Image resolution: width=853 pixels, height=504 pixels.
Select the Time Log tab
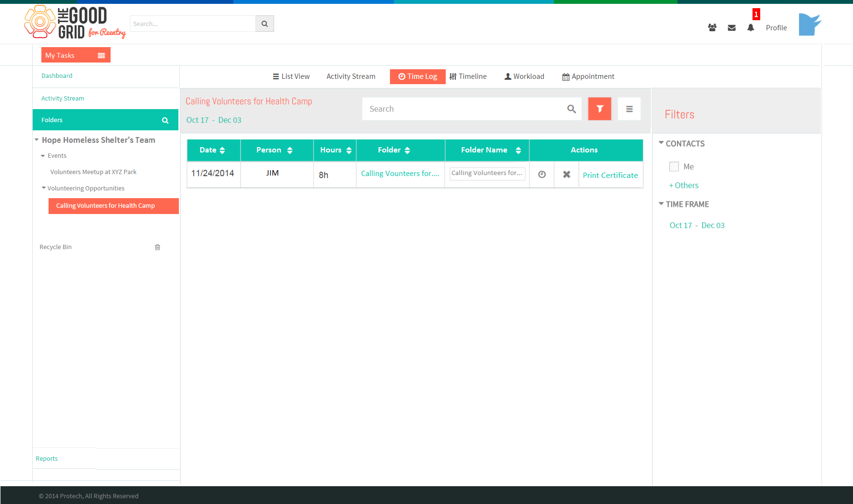pyautogui.click(x=417, y=76)
